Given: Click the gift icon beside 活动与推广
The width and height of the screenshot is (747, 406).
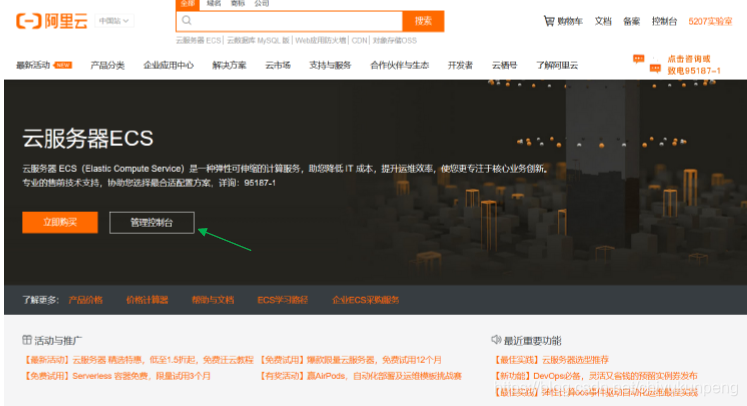Looking at the screenshot, I should click(x=27, y=340).
